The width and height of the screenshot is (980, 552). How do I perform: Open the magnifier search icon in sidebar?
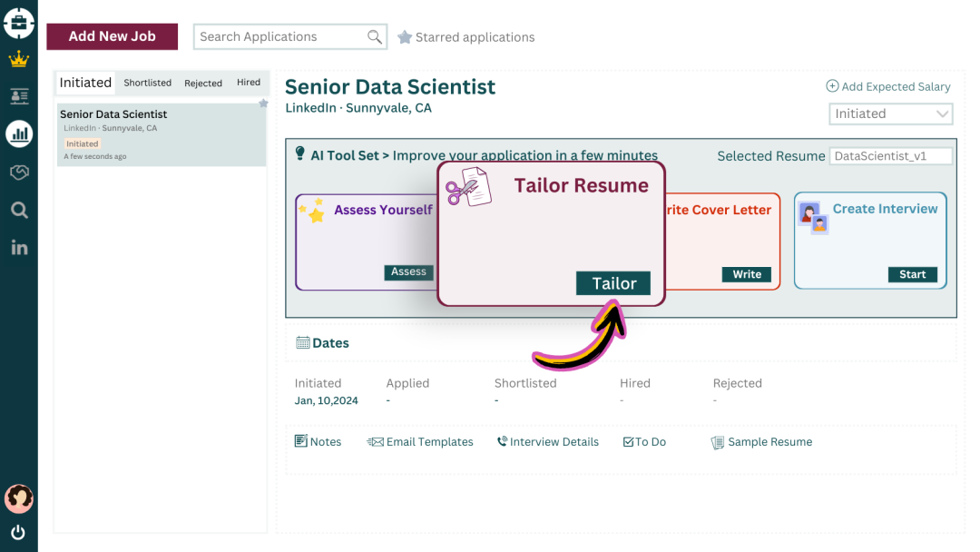[x=19, y=211]
